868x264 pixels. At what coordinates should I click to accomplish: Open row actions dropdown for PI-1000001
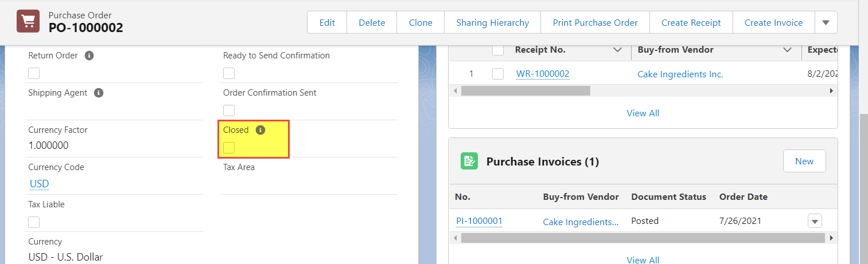click(815, 221)
